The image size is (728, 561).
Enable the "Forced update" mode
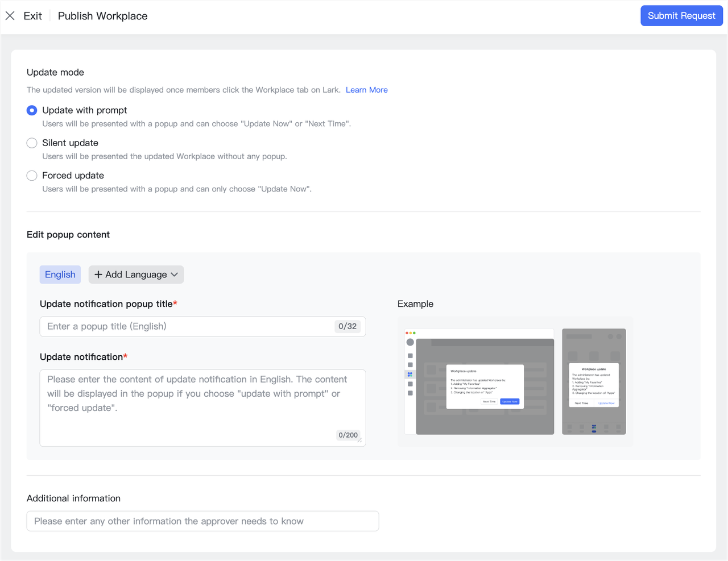pos(31,175)
